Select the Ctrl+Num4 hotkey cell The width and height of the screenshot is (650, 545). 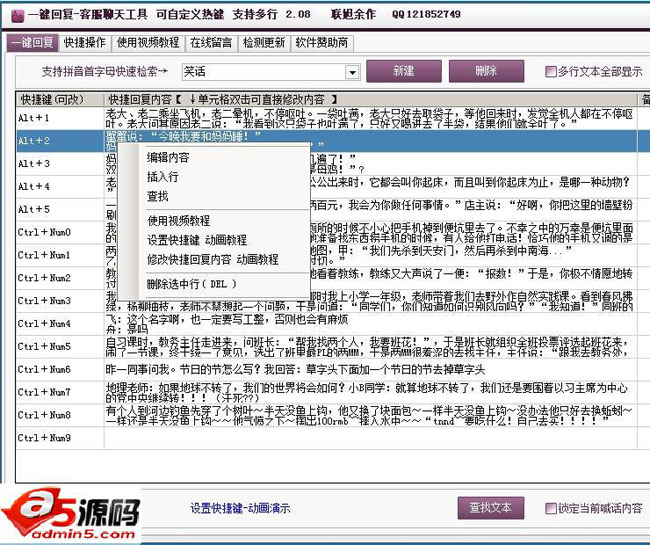(x=60, y=323)
